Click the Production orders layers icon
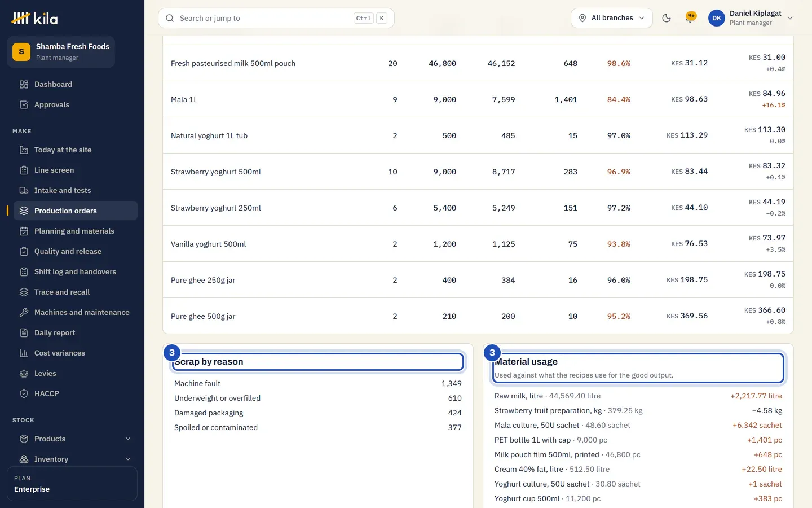This screenshot has height=508, width=812. pos(24,211)
